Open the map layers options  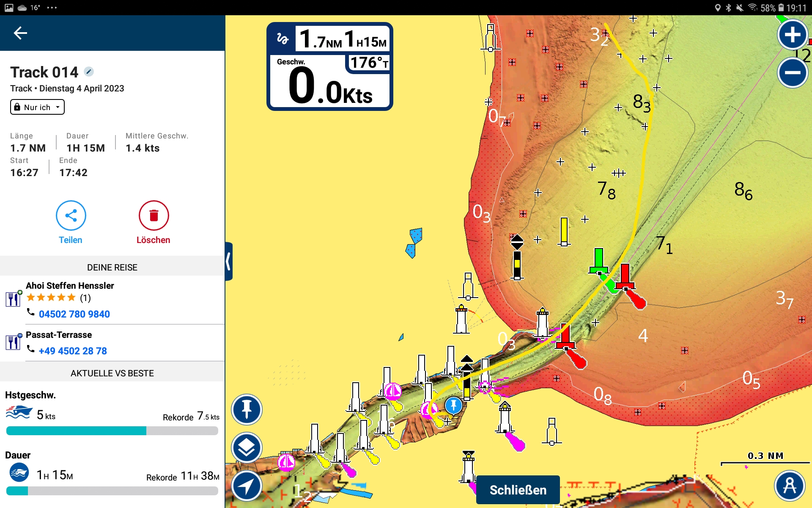click(247, 447)
